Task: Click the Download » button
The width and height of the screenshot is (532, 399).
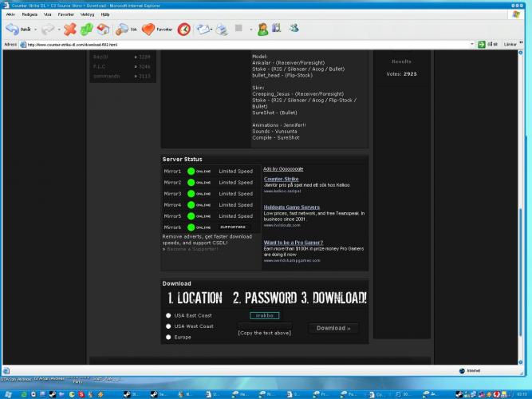Action: coord(333,328)
